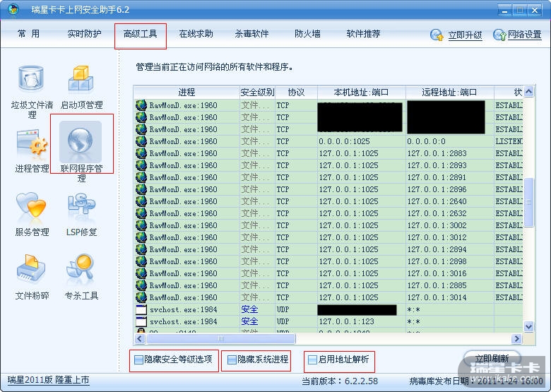Click the 立即刷新 refresh button

click(492, 359)
